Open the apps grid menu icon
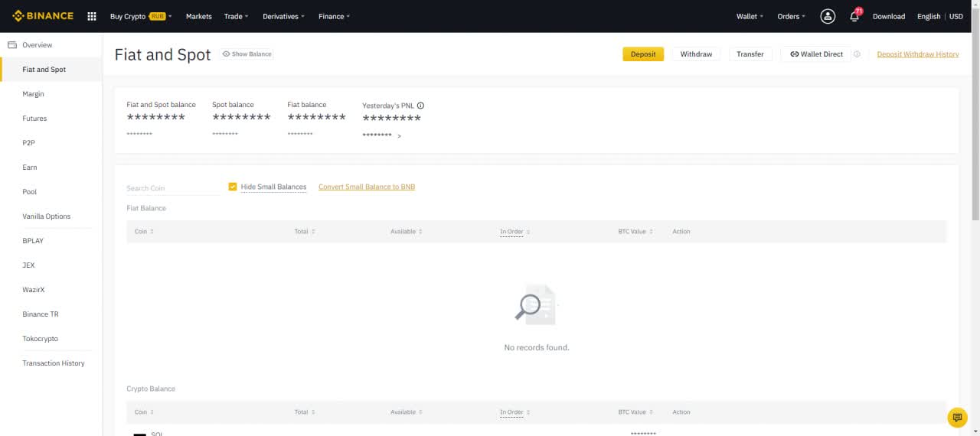 92,16
